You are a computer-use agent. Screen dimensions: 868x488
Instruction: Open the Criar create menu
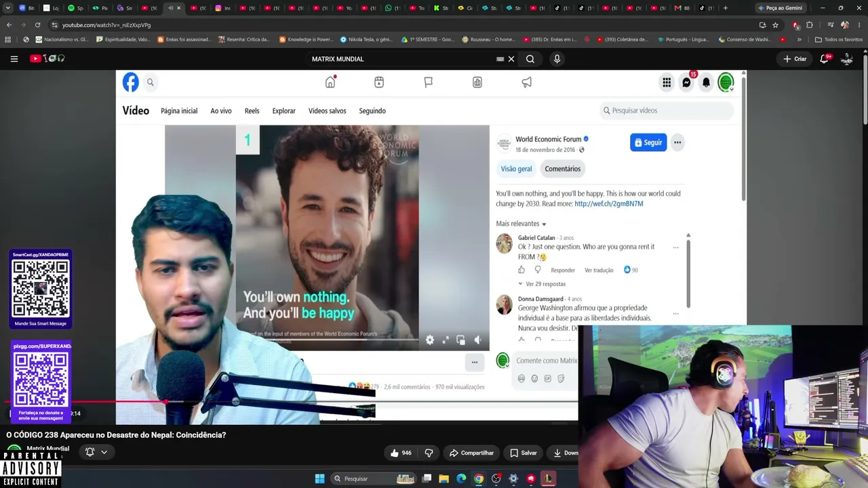pos(795,59)
